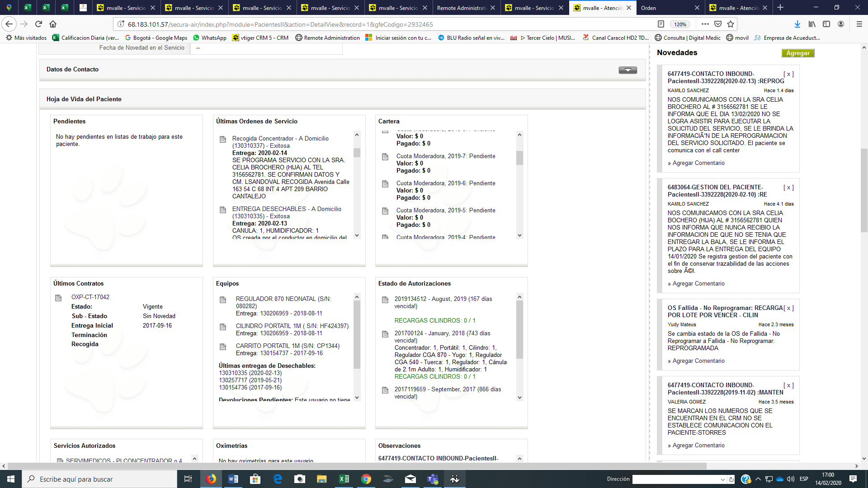Bookmark this page with star icon

(731, 24)
